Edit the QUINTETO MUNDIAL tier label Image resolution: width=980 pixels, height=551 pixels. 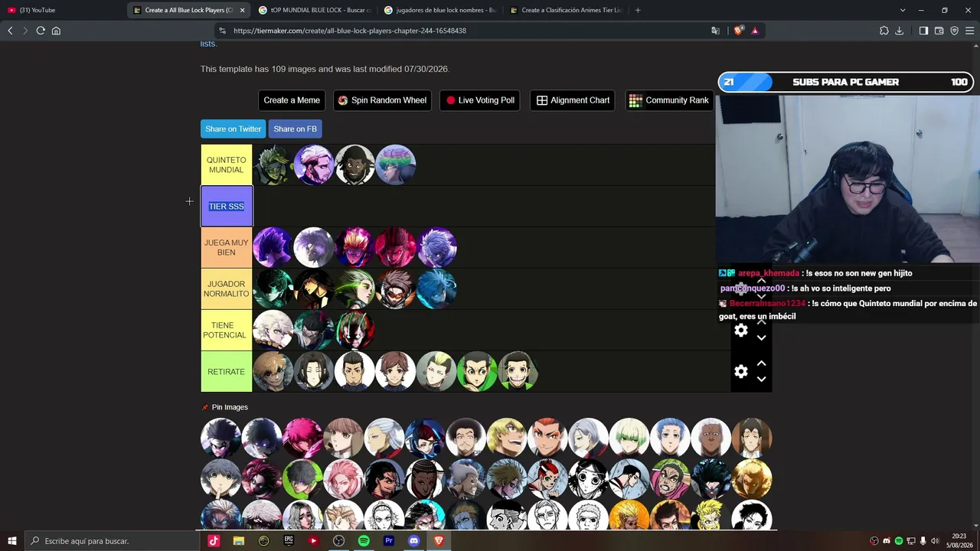click(227, 165)
